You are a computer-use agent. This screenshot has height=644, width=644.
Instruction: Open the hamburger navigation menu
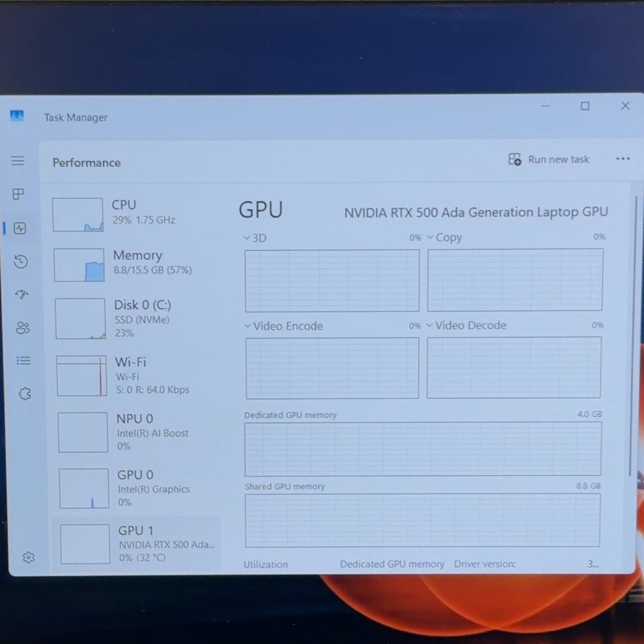tap(18, 161)
